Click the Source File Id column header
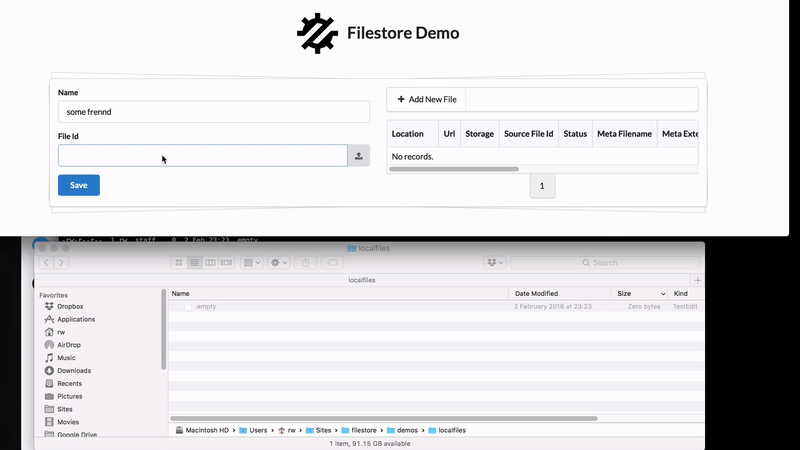Screen dimensions: 800x450 pos(529,134)
